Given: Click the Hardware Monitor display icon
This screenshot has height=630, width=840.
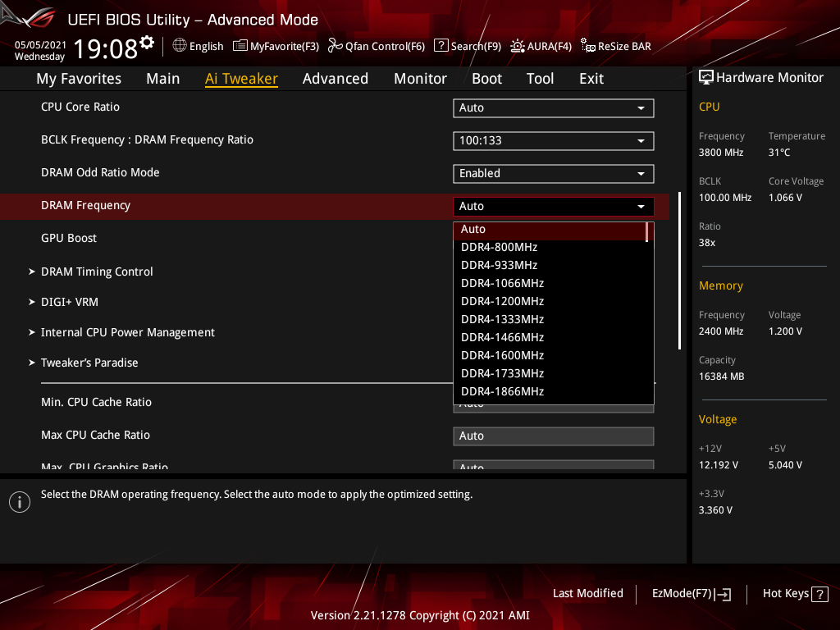Looking at the screenshot, I should [x=706, y=78].
